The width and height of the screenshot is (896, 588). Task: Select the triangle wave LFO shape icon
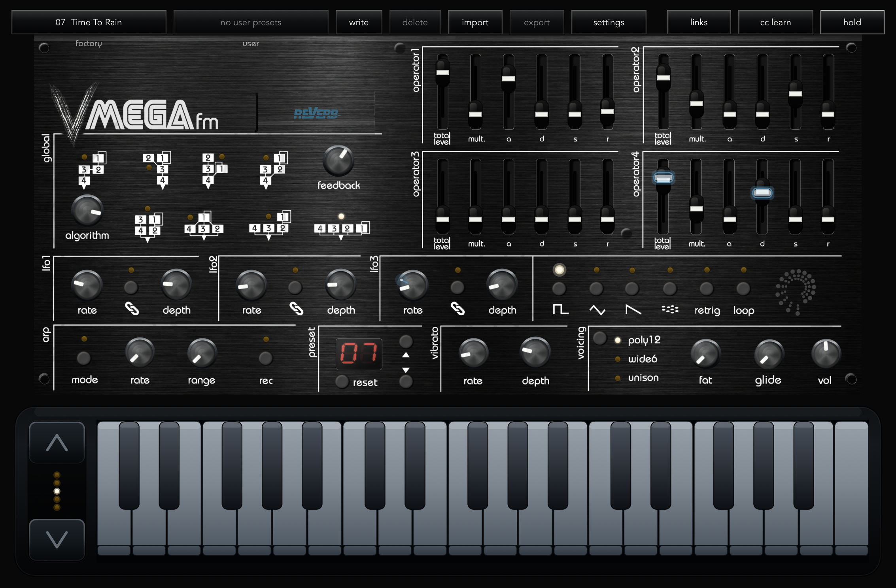(x=597, y=310)
